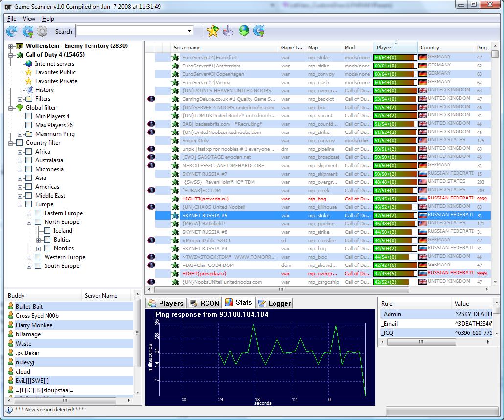Open settings via the gear toolbar icon
The image size is (504, 420).
coord(42,31)
